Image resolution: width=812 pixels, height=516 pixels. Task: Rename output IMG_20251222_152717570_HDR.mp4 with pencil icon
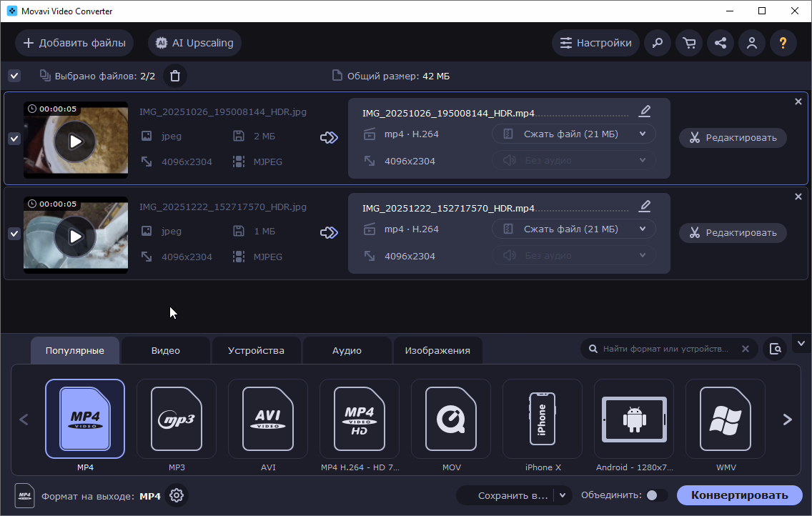click(644, 207)
